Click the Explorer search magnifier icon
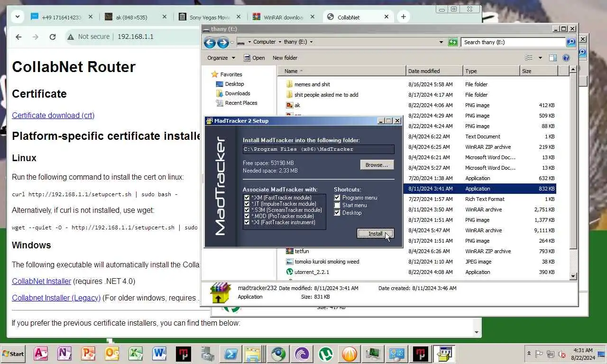607x364 pixels. tap(571, 42)
